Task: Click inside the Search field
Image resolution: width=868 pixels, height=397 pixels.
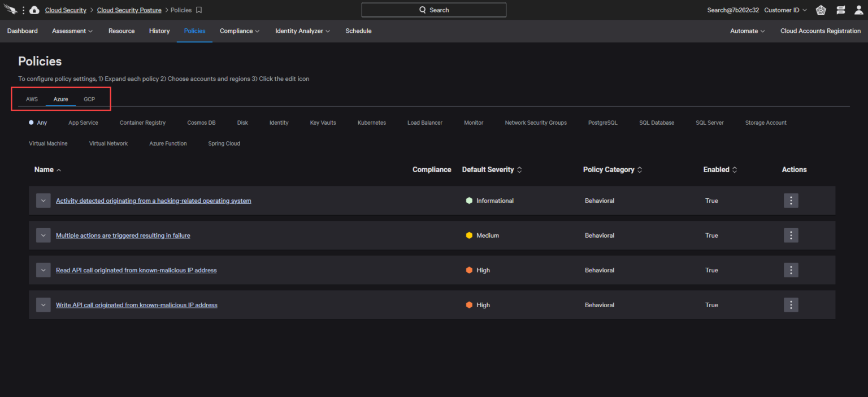Action: coord(433,10)
